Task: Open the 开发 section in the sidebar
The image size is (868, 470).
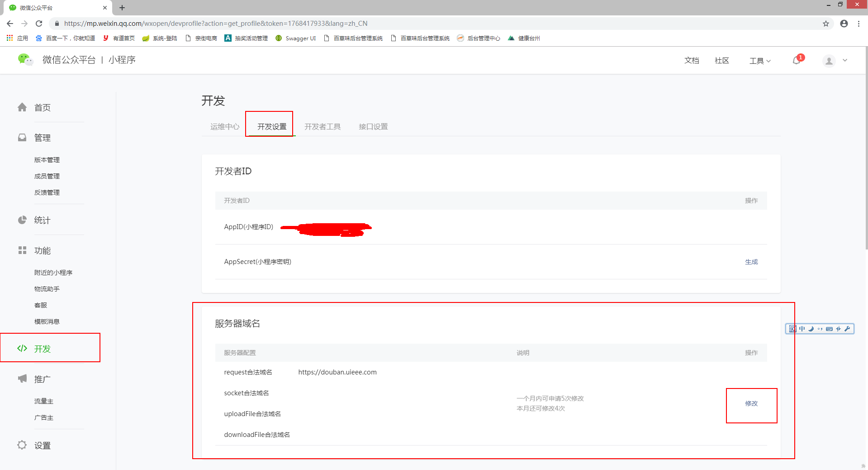Action: click(43, 349)
